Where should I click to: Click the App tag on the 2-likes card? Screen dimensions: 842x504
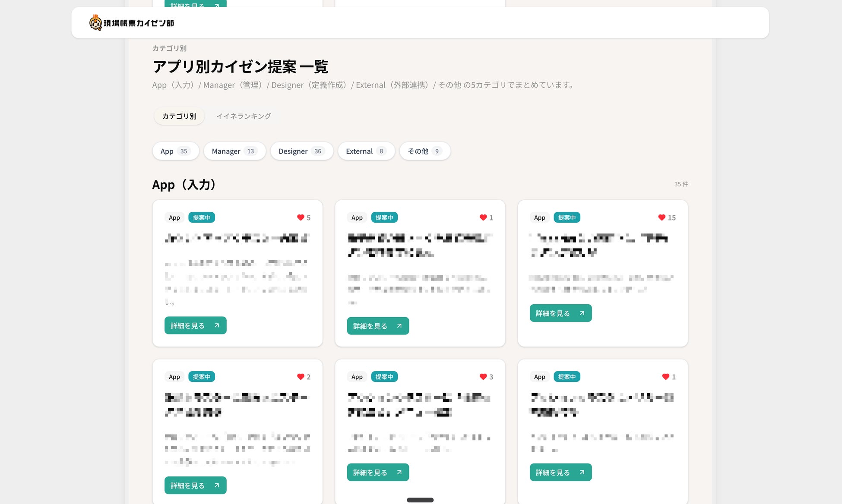[x=174, y=377]
